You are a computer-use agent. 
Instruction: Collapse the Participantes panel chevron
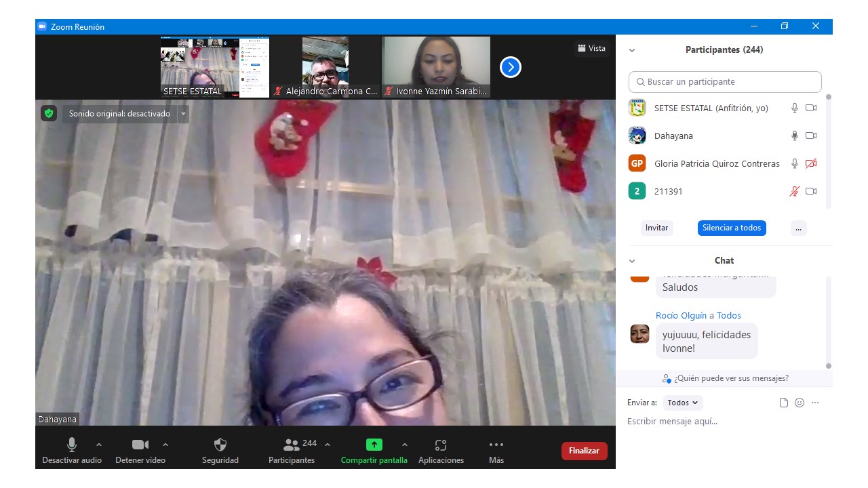pyautogui.click(x=632, y=50)
